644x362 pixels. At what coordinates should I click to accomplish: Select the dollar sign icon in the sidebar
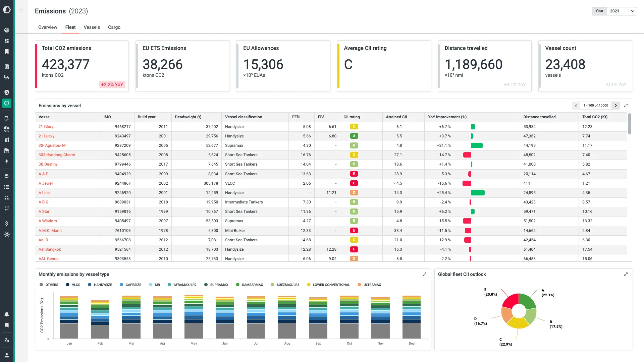pos(7,223)
